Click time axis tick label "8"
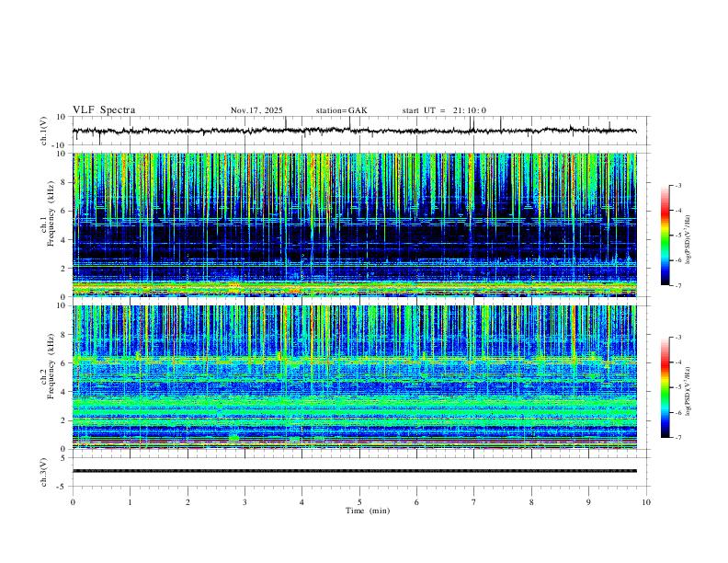 tap(531, 502)
